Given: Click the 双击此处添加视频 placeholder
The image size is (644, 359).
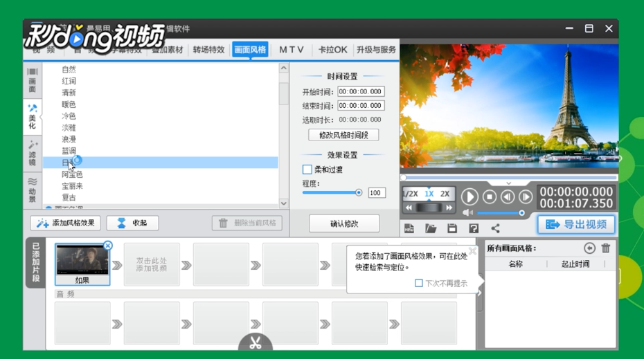Looking at the screenshot, I should [152, 264].
